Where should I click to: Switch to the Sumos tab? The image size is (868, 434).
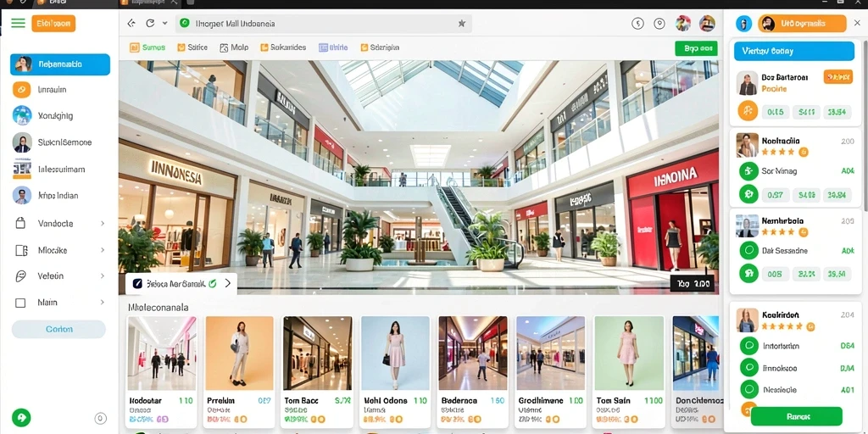(147, 47)
